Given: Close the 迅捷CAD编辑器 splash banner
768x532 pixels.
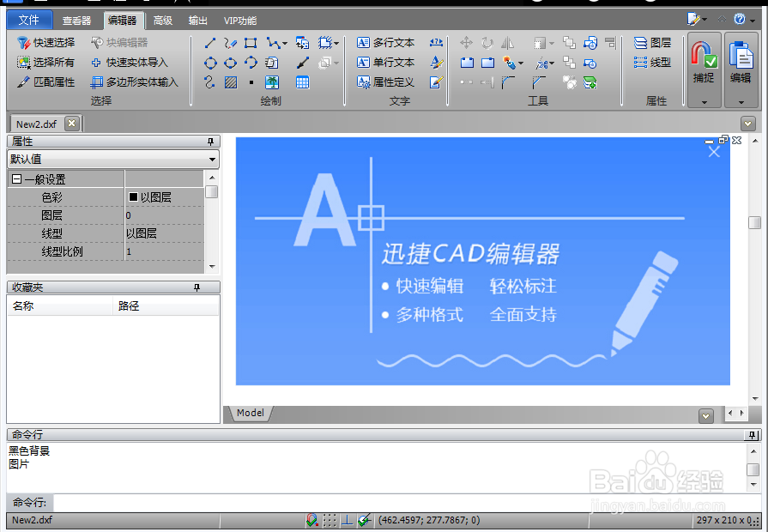Looking at the screenshot, I should pyautogui.click(x=714, y=153).
